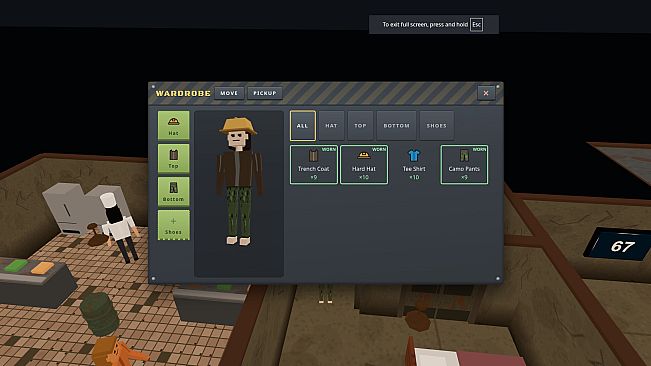Click the chef character in kitchen
Screen dimensions: 651x366
tap(118, 227)
